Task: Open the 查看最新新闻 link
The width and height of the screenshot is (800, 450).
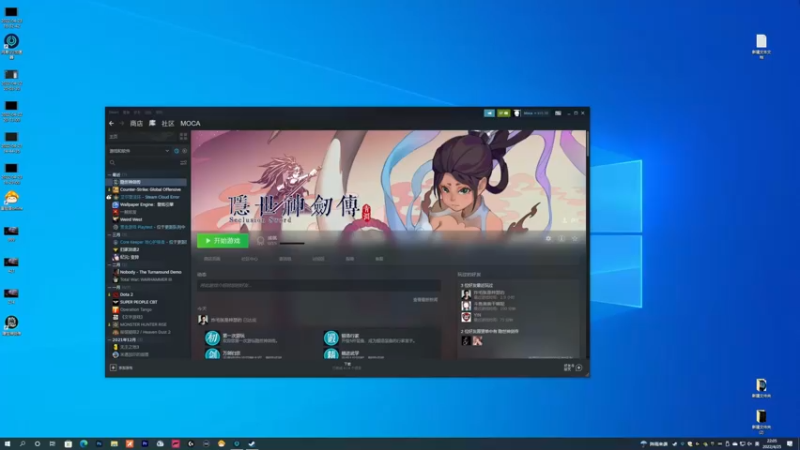Action: point(425,299)
